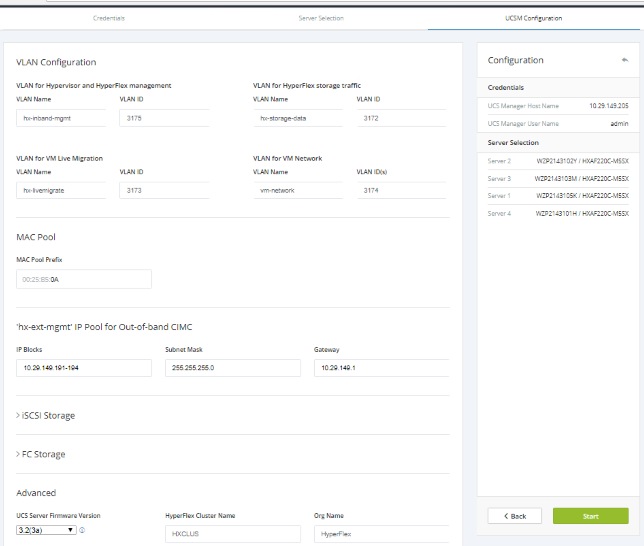Select the UCS Manager User Name admin row

point(558,123)
